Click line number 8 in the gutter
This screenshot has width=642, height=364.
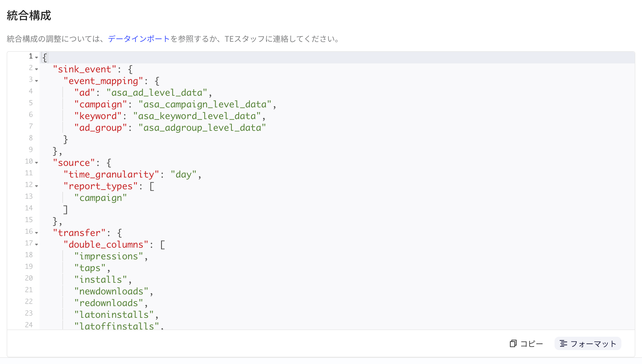point(31,138)
